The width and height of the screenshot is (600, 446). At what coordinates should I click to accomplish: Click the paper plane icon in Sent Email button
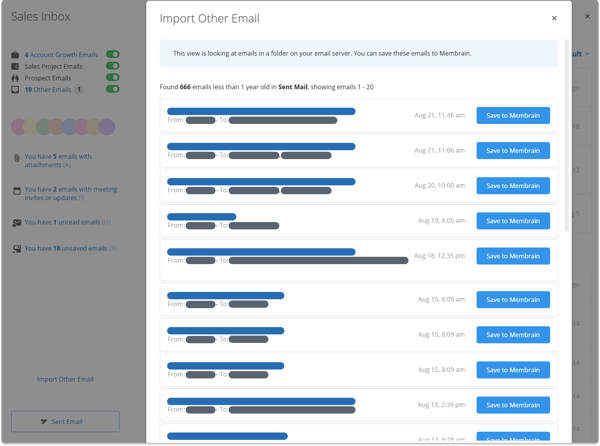click(44, 422)
